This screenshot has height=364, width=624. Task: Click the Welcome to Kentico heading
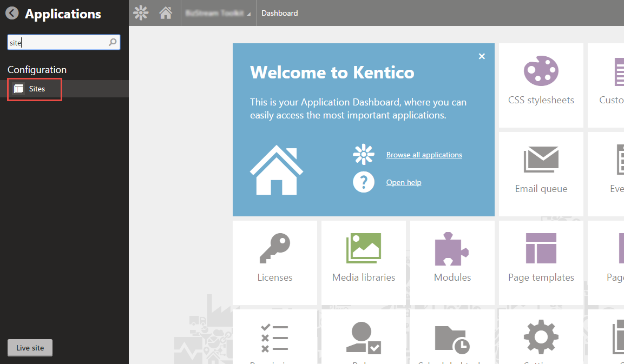pyautogui.click(x=332, y=72)
